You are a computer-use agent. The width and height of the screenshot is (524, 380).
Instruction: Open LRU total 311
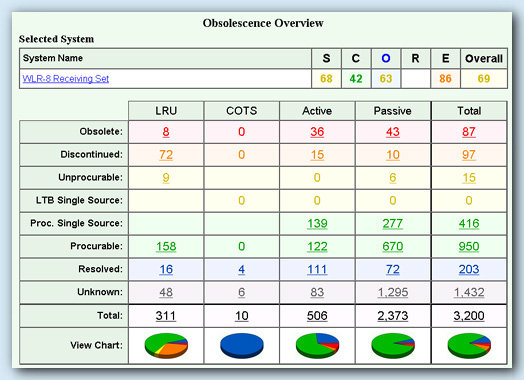click(166, 316)
